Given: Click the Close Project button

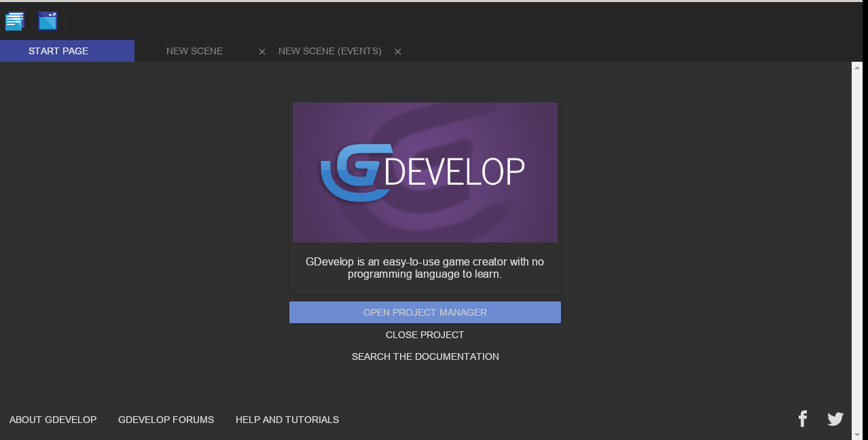Looking at the screenshot, I should pos(425,335).
